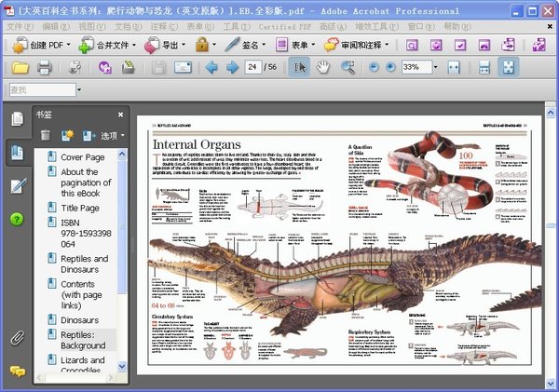Image resolution: width=559 pixels, height=392 pixels.
Task: Click the 查找 search text field
Action: coord(43,89)
